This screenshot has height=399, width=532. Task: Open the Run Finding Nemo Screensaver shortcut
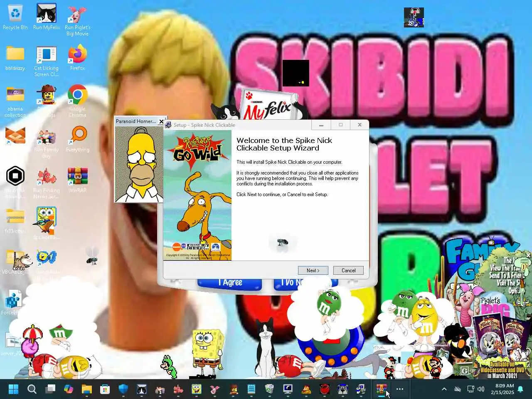(x=47, y=183)
